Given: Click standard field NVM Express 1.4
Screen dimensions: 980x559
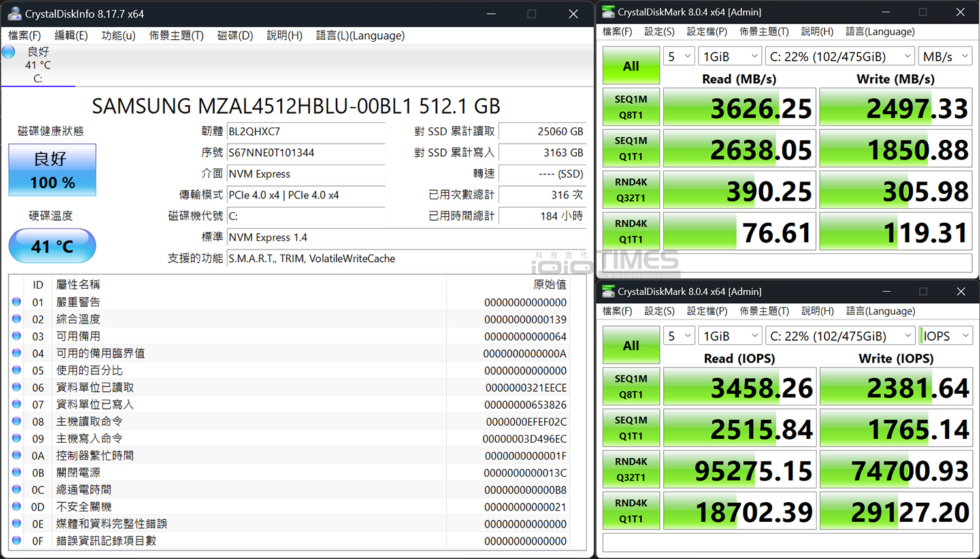Looking at the screenshot, I should tap(406, 238).
